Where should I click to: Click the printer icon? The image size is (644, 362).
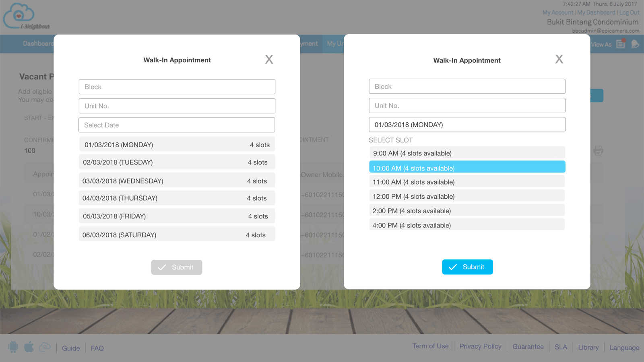tap(598, 151)
